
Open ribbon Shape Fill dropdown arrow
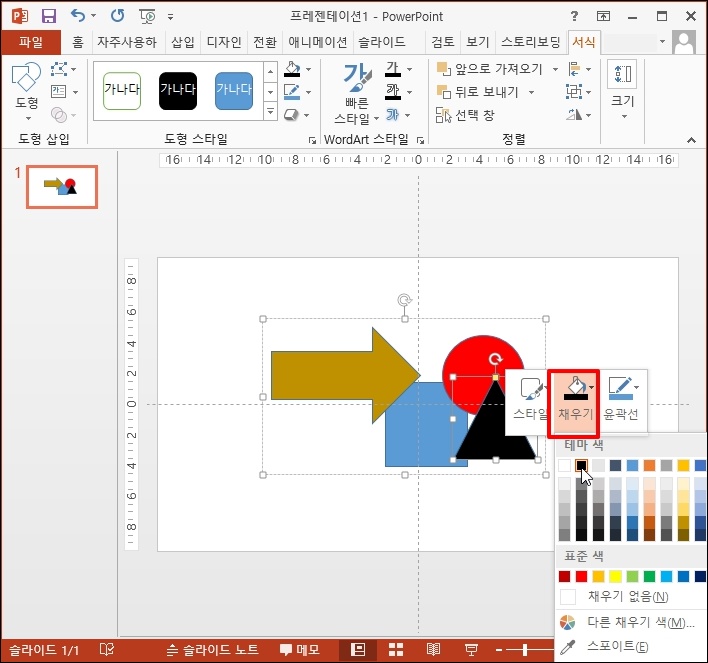[x=308, y=70]
